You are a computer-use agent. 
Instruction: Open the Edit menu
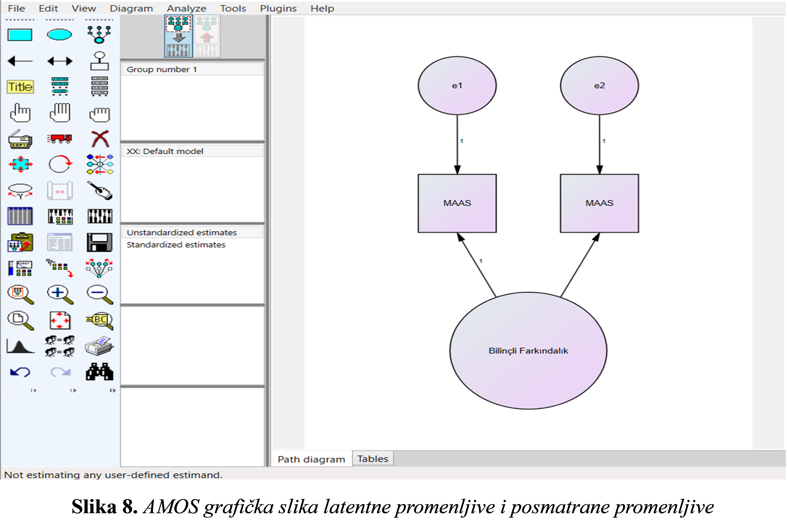pyautogui.click(x=48, y=8)
